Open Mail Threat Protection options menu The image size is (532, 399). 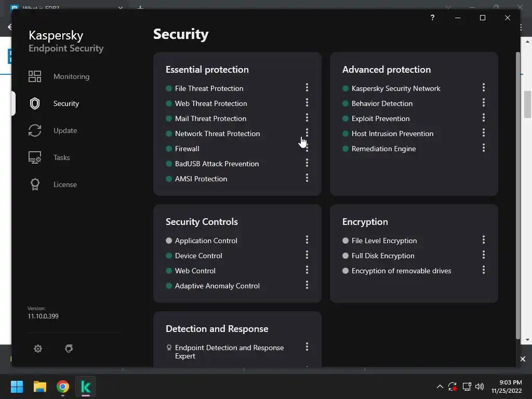[x=307, y=118]
